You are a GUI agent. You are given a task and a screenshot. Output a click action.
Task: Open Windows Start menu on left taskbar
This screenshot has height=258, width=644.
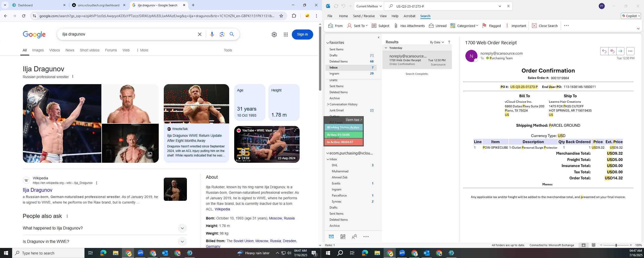[x=6, y=253]
